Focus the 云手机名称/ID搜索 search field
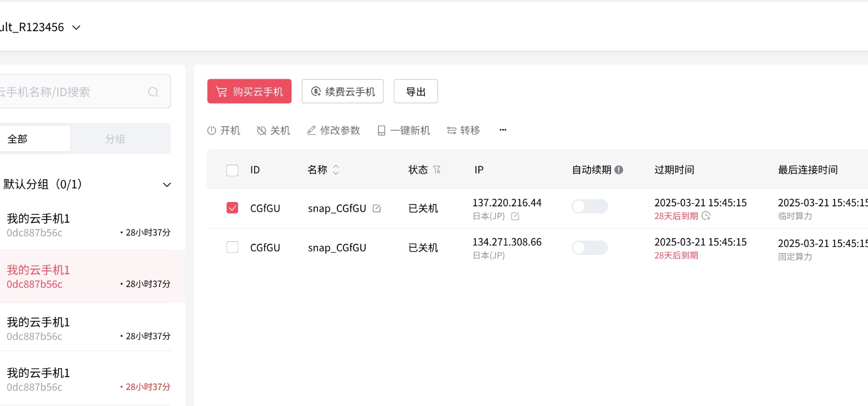Screen dimensions: 868x406 71,92
